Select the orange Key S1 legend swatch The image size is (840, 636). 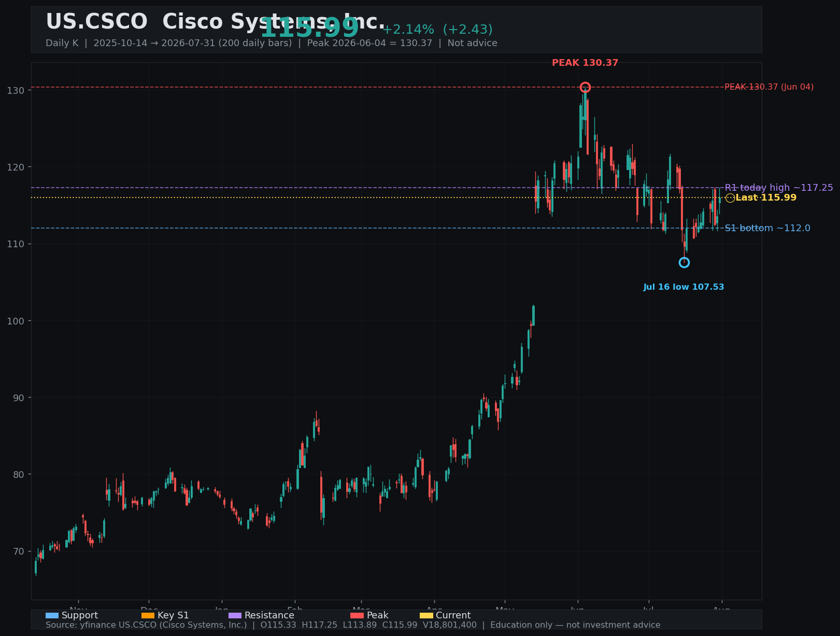click(x=148, y=616)
